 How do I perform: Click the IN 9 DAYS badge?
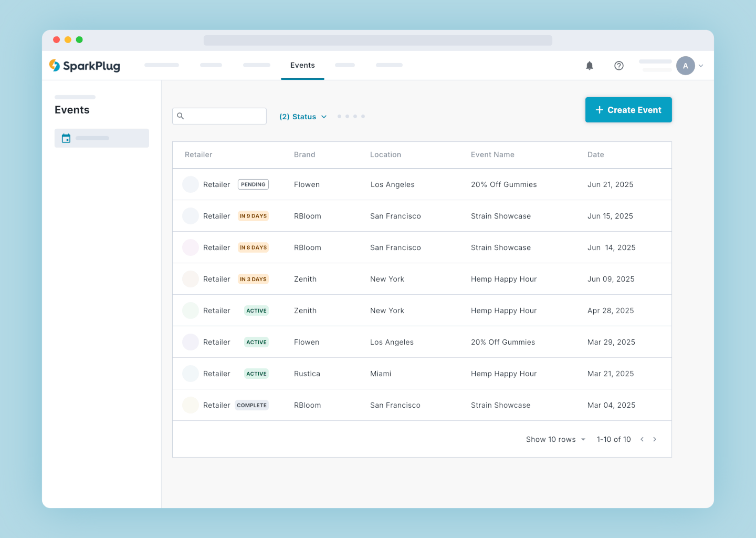(x=253, y=216)
